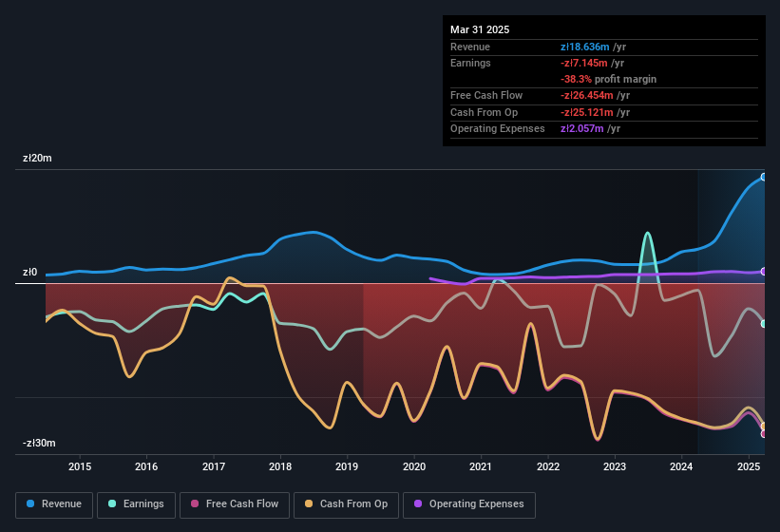This screenshot has height=532, width=780.
Task: Click the teal Earnings endpoint marker
Action: click(764, 324)
